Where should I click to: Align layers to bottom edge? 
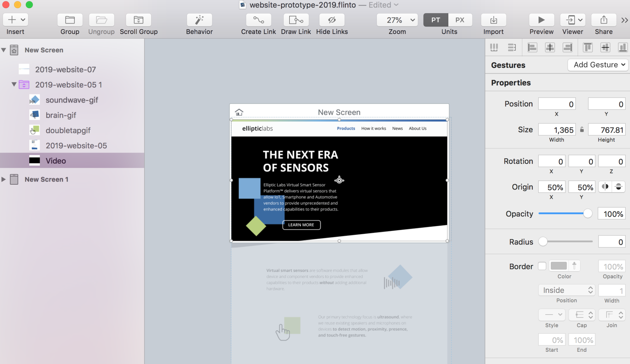point(623,48)
